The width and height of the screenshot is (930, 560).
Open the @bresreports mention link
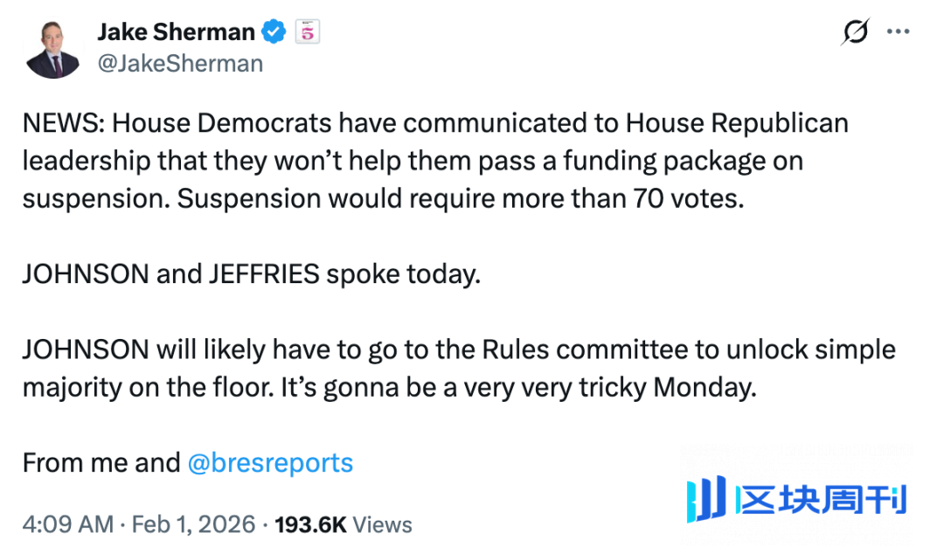pos(270,462)
